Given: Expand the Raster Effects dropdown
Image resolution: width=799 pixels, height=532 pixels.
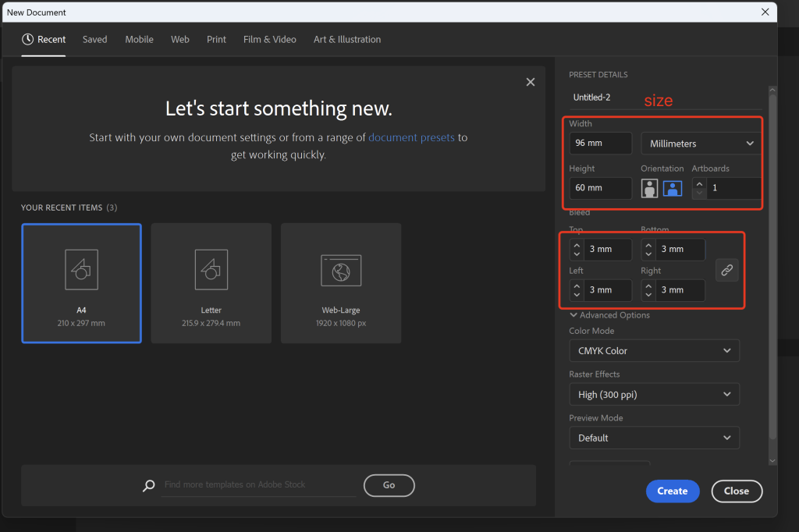Looking at the screenshot, I should 654,395.
